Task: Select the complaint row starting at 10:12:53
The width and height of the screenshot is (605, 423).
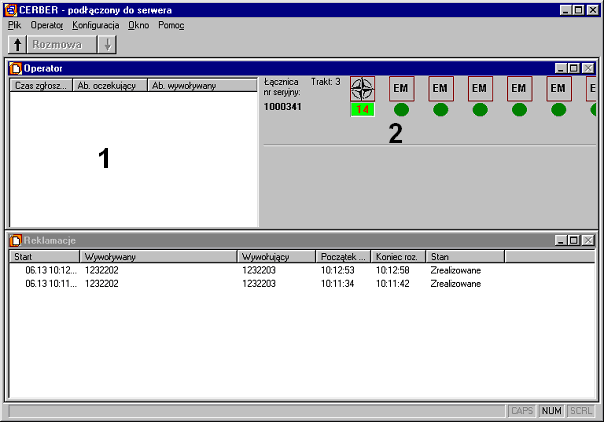Action: pyautogui.click(x=250, y=270)
